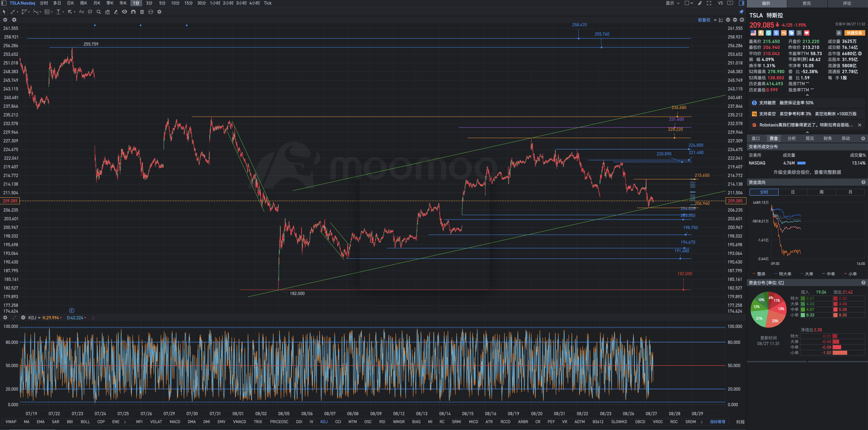Screen dimensions: 868x430
Task: Click the eraser drawing tool
Action: [116, 12]
